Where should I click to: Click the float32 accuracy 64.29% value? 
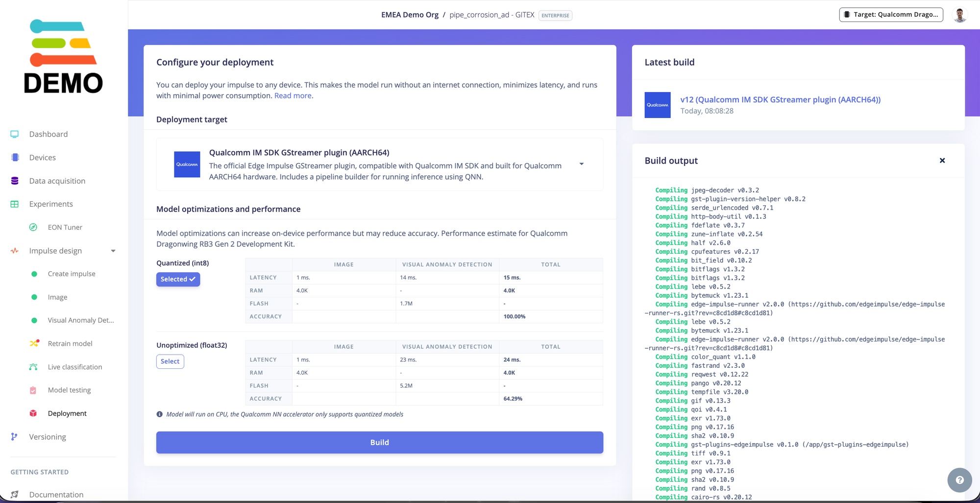(x=513, y=399)
